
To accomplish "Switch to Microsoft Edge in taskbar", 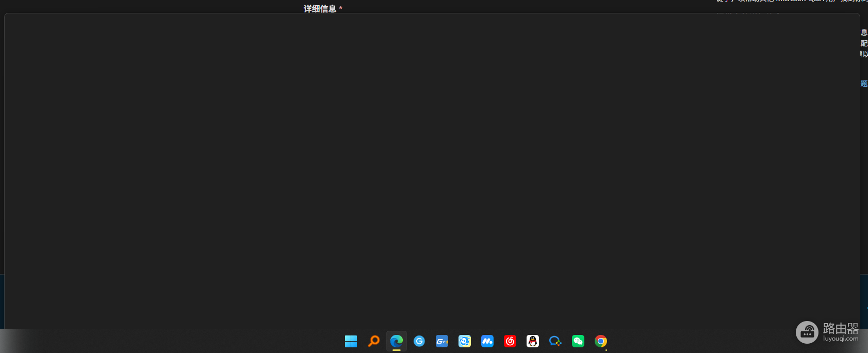I will point(396,341).
